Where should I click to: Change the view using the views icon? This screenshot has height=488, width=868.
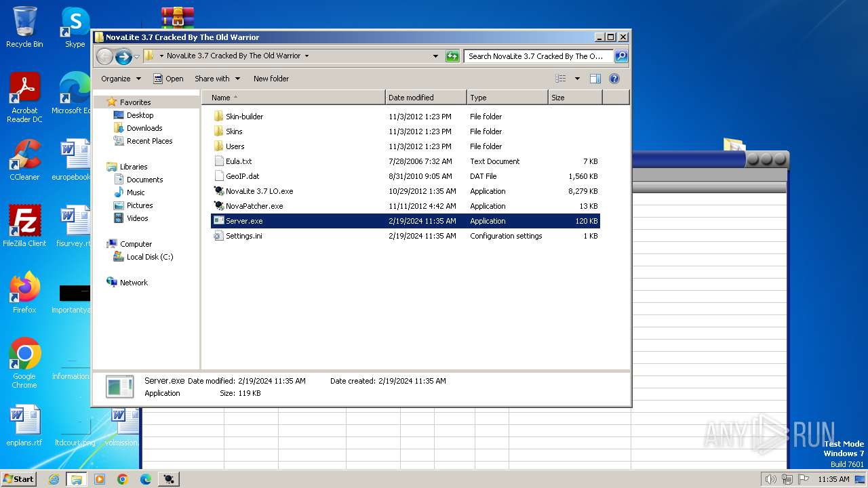coord(561,79)
